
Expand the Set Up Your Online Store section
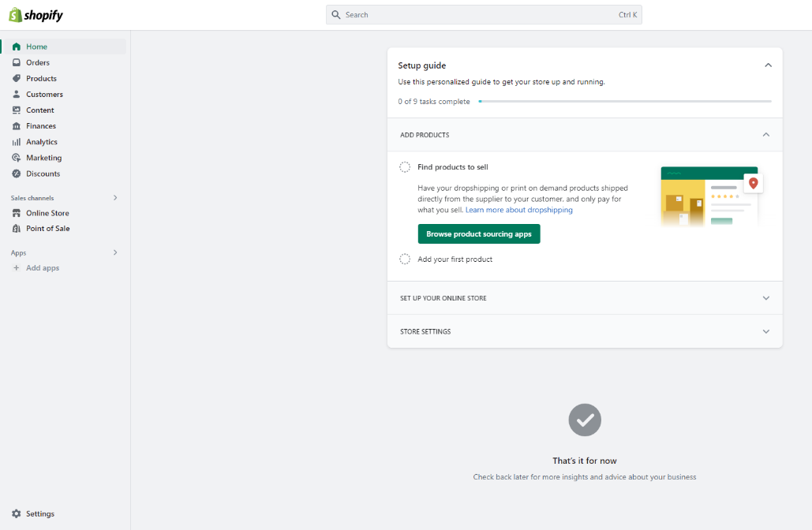coord(766,298)
